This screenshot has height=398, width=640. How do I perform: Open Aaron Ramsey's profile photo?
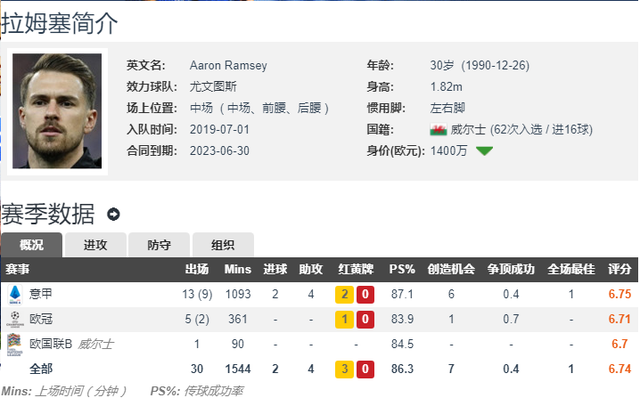point(57,111)
